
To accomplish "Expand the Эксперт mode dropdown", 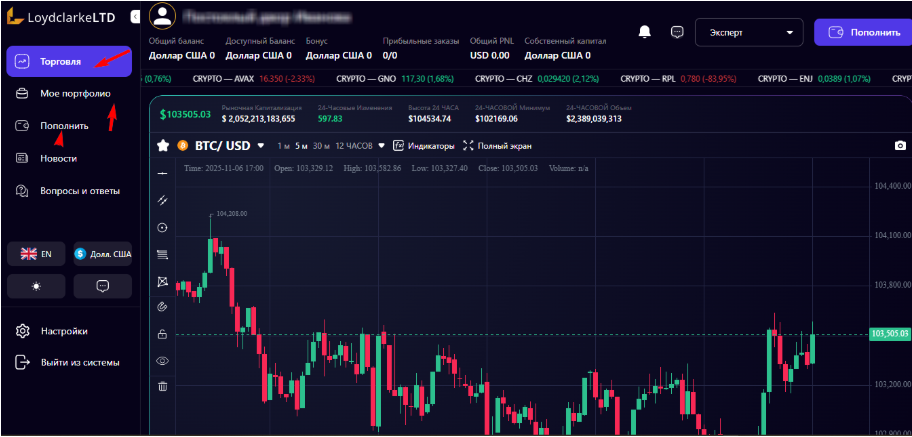I will (x=749, y=33).
